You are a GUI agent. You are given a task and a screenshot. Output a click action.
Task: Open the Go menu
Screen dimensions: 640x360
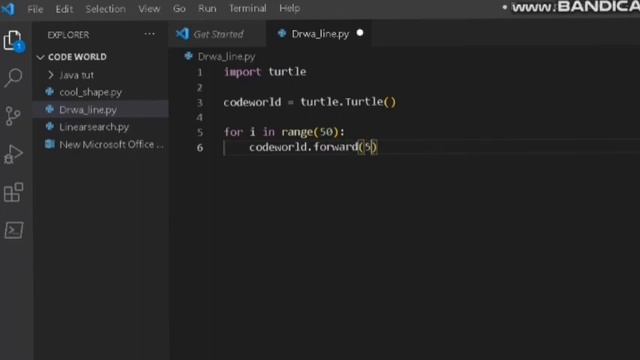point(179,9)
